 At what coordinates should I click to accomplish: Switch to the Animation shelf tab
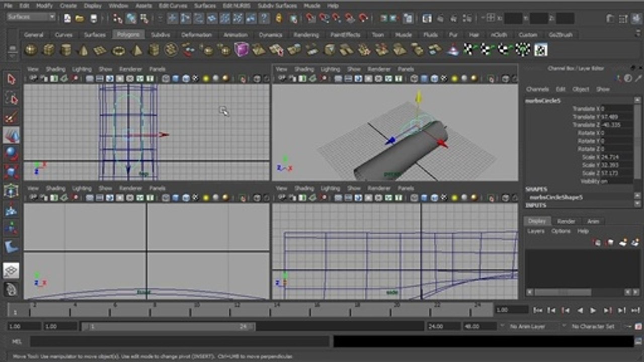pyautogui.click(x=235, y=35)
